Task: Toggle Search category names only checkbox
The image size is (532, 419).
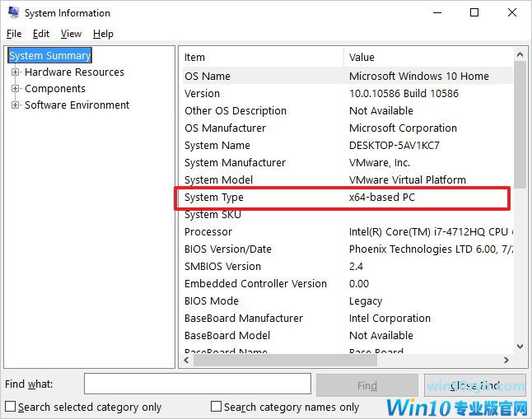Action: 217,407
